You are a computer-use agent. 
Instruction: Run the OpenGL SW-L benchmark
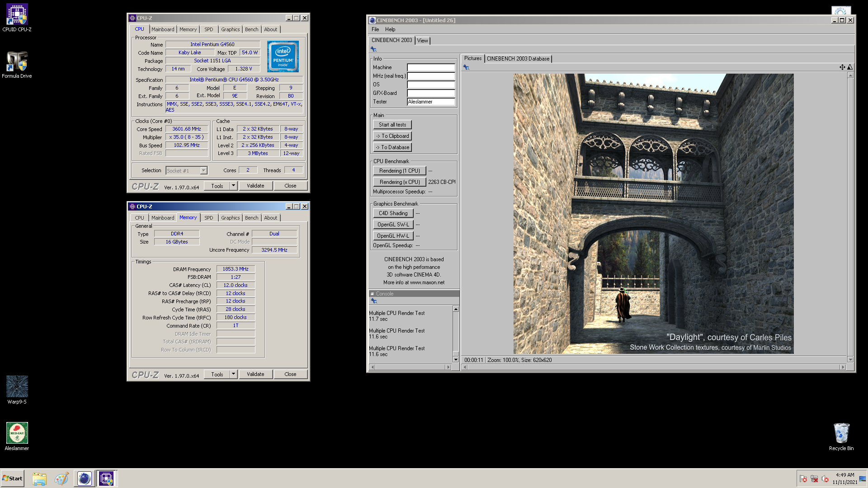click(x=393, y=225)
